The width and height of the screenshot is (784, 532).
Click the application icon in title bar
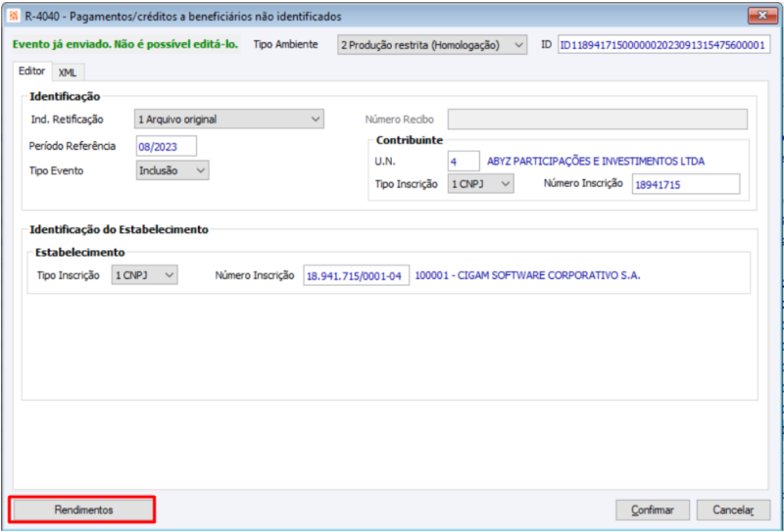click(14, 16)
